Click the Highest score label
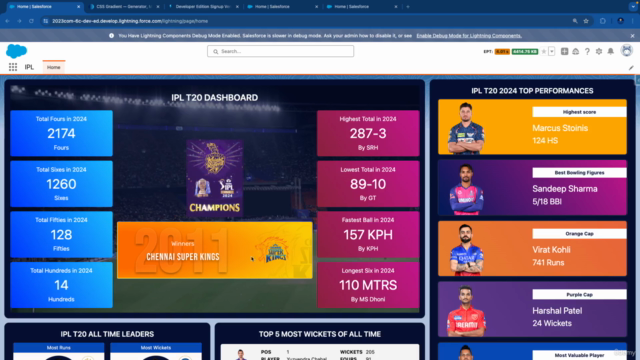The image size is (640, 360). click(579, 112)
